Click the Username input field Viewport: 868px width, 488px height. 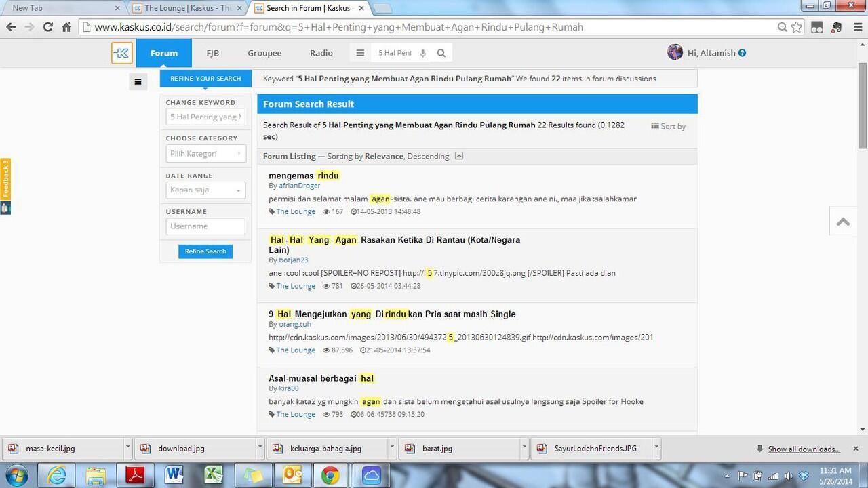coord(205,226)
